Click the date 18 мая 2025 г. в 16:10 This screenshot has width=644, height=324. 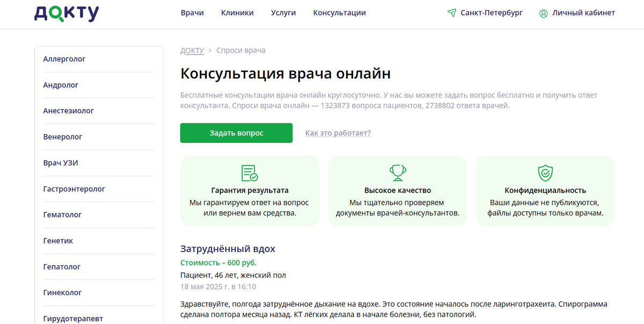[x=218, y=287]
